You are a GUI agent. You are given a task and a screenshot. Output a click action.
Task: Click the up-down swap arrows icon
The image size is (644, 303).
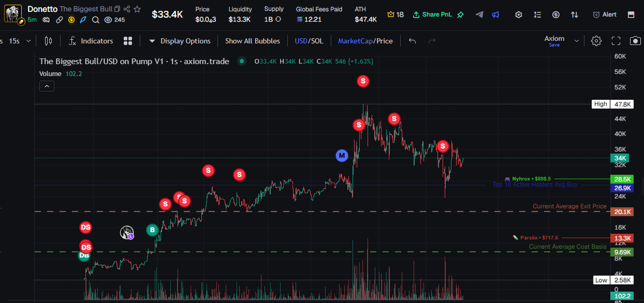[x=575, y=14]
